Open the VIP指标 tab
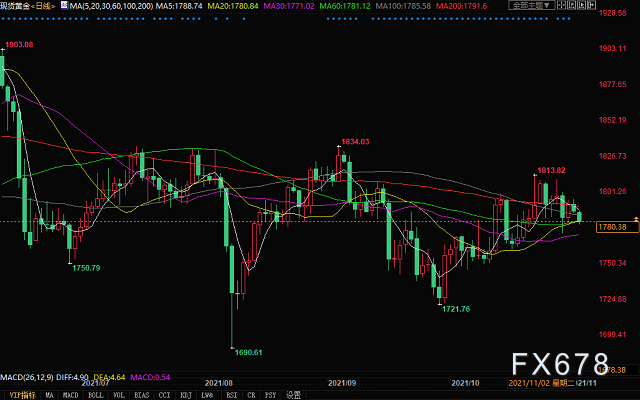 pos(22,395)
